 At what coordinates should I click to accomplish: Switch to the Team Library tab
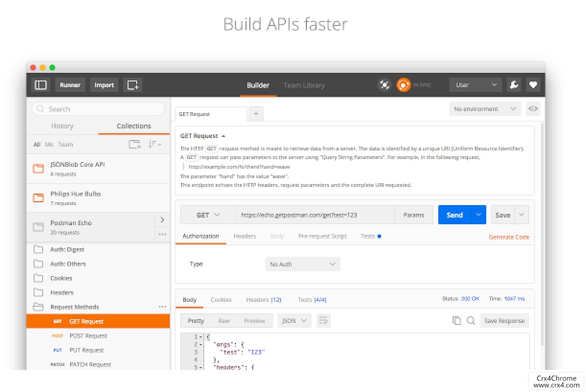(x=304, y=85)
